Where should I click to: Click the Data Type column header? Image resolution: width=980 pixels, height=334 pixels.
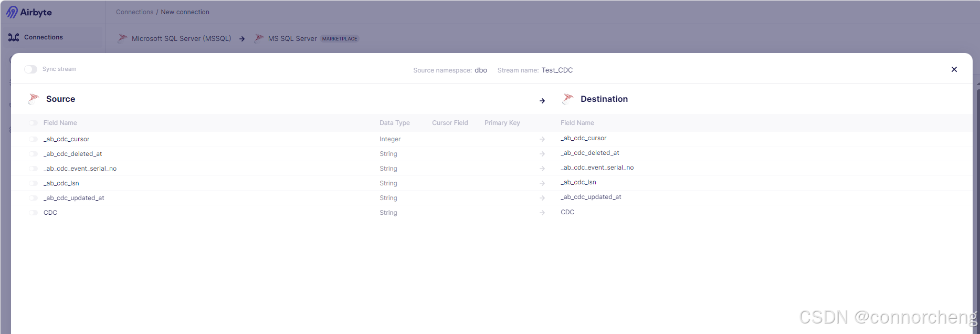pos(395,123)
